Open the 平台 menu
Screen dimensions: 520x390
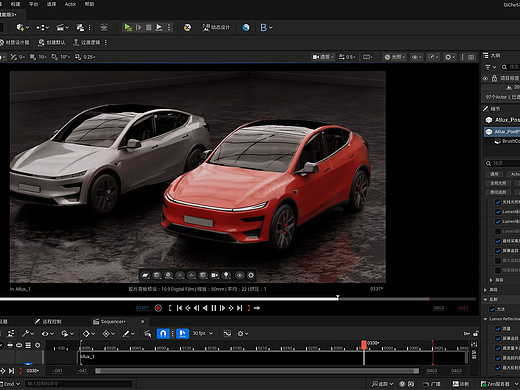pos(33,4)
